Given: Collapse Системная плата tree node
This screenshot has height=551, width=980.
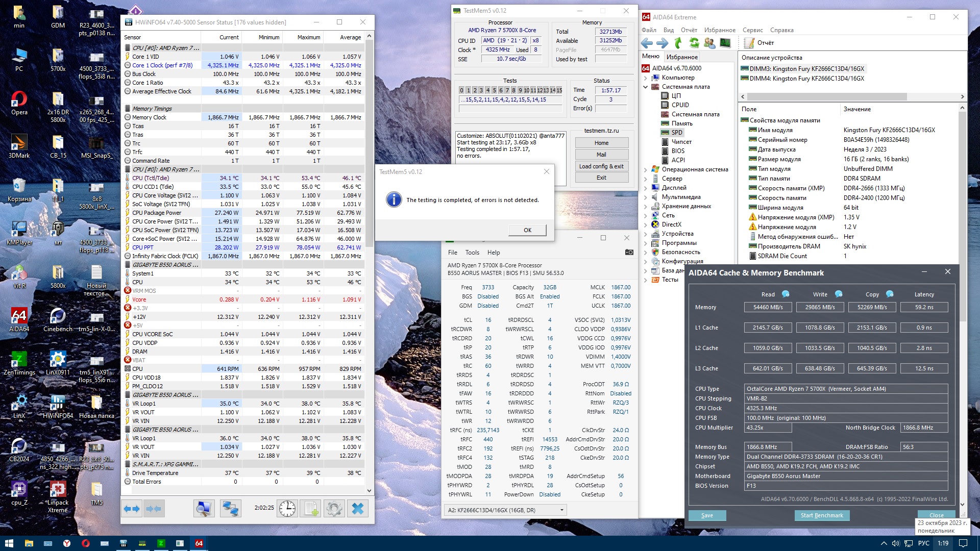Looking at the screenshot, I should point(645,87).
